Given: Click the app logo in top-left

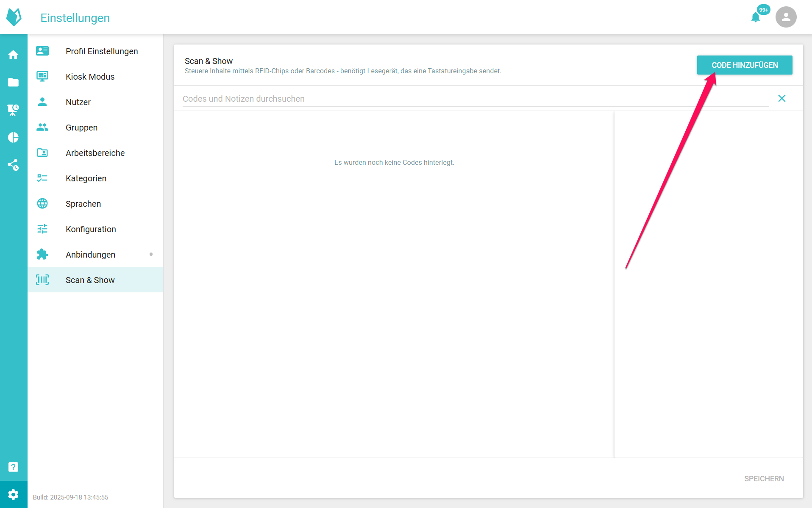Looking at the screenshot, I should tap(14, 17).
